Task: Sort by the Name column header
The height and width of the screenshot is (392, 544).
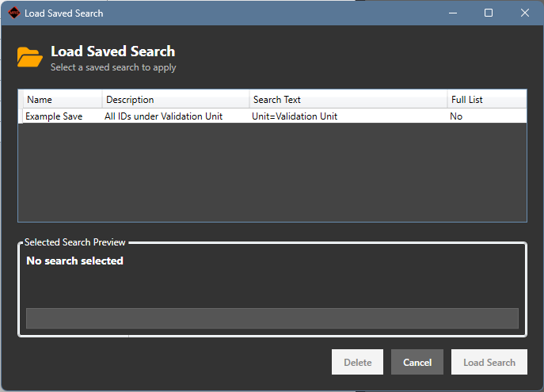Action: pyautogui.click(x=63, y=100)
